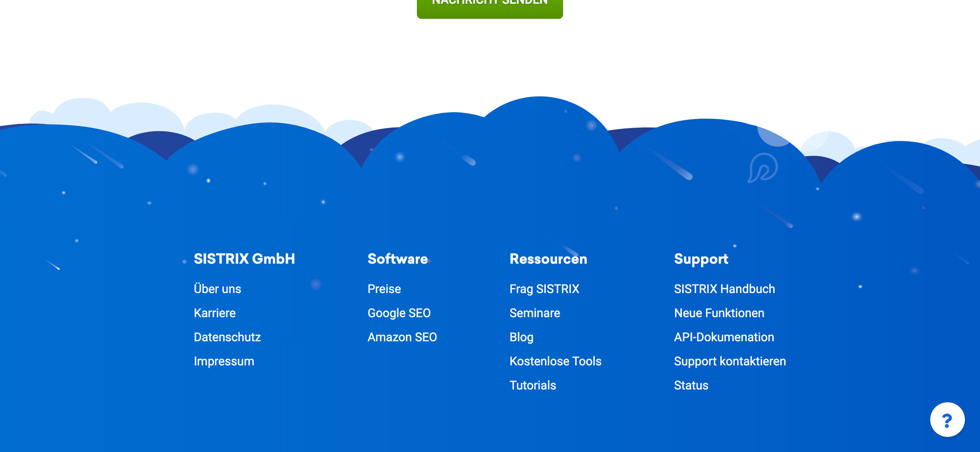This screenshot has width=980, height=452.
Task: View the Impressum page
Action: tap(224, 361)
